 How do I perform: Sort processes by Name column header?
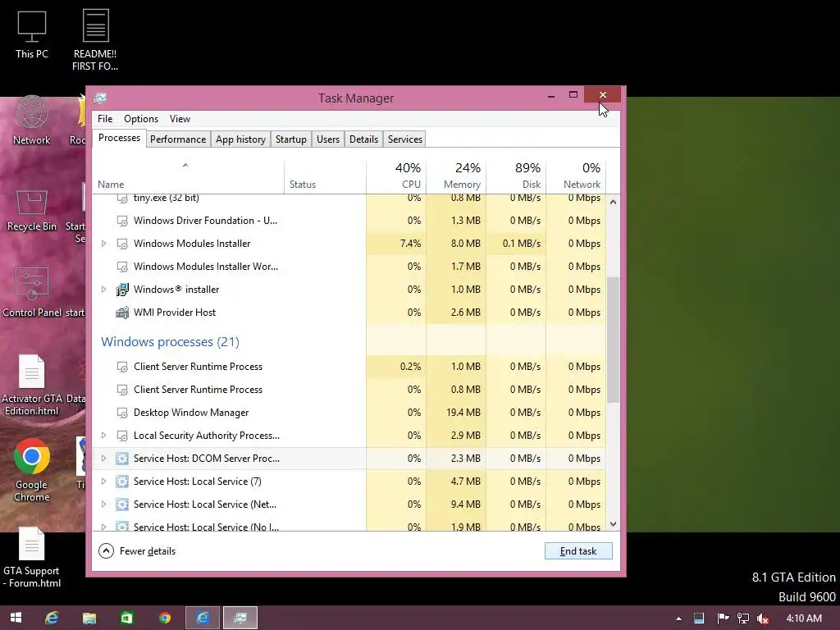pyautogui.click(x=188, y=177)
